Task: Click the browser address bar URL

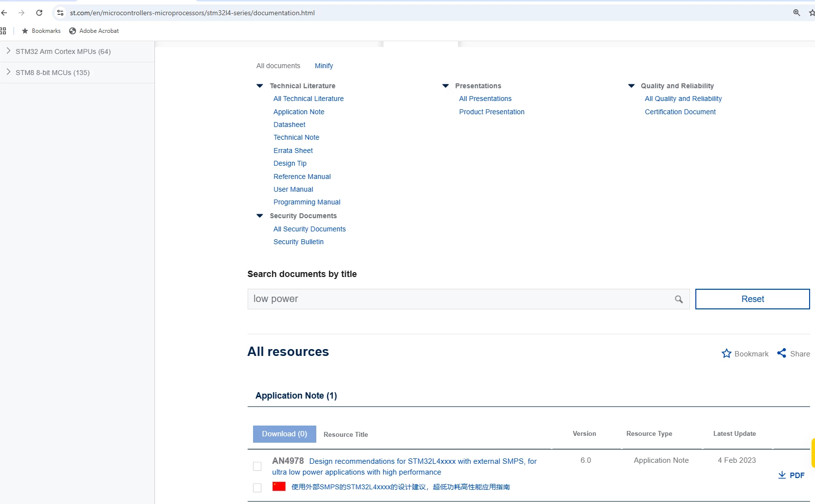Action: point(192,13)
